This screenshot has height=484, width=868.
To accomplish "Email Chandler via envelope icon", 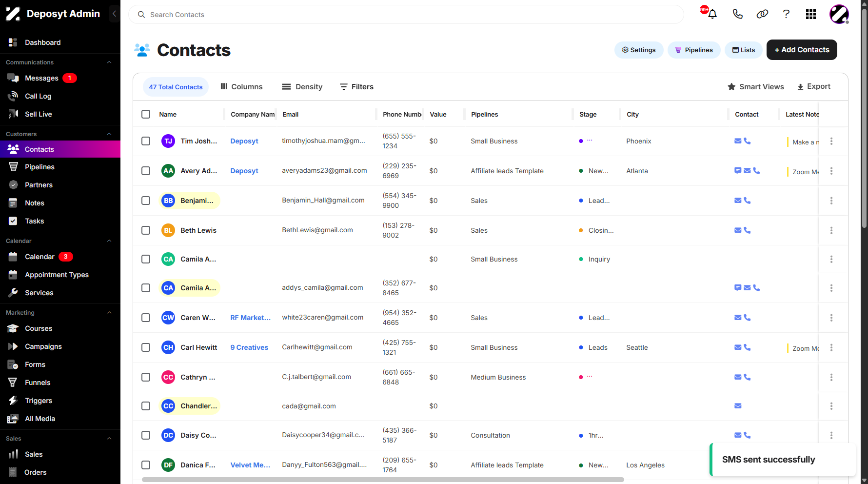I will click(738, 406).
